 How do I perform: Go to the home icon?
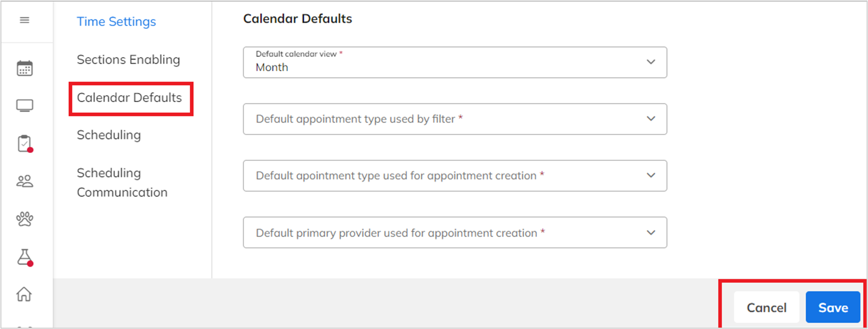pyautogui.click(x=24, y=294)
